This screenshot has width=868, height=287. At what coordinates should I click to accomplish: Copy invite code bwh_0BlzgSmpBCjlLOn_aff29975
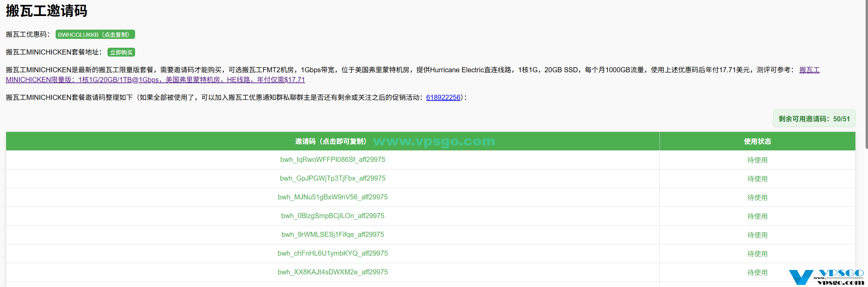pyautogui.click(x=333, y=216)
